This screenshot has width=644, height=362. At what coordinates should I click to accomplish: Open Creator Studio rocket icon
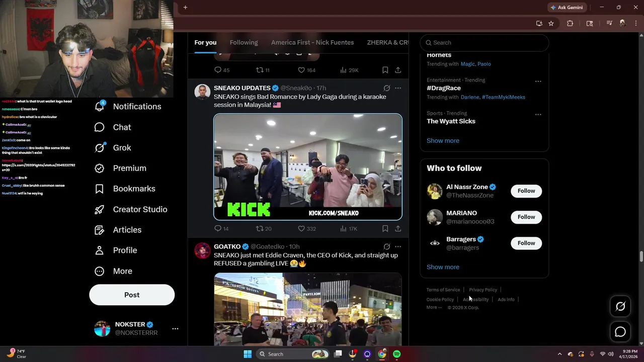coord(100,209)
